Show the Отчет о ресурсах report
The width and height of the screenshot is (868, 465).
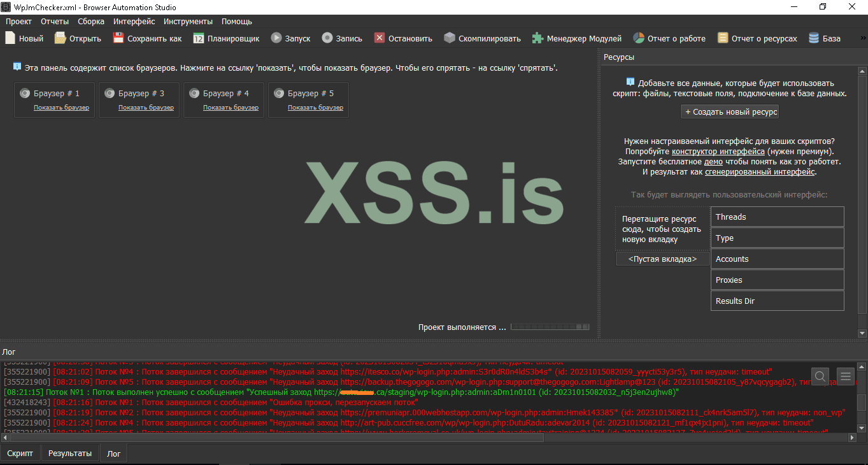757,38
